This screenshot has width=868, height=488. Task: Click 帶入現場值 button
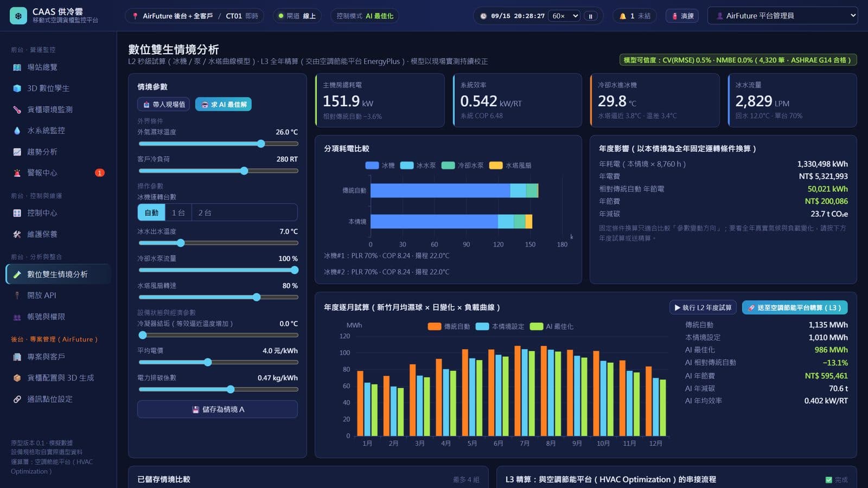(163, 104)
